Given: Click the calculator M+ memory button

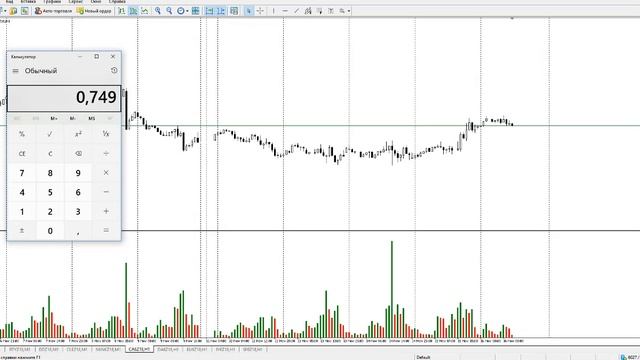Looking at the screenshot, I should point(54,118).
